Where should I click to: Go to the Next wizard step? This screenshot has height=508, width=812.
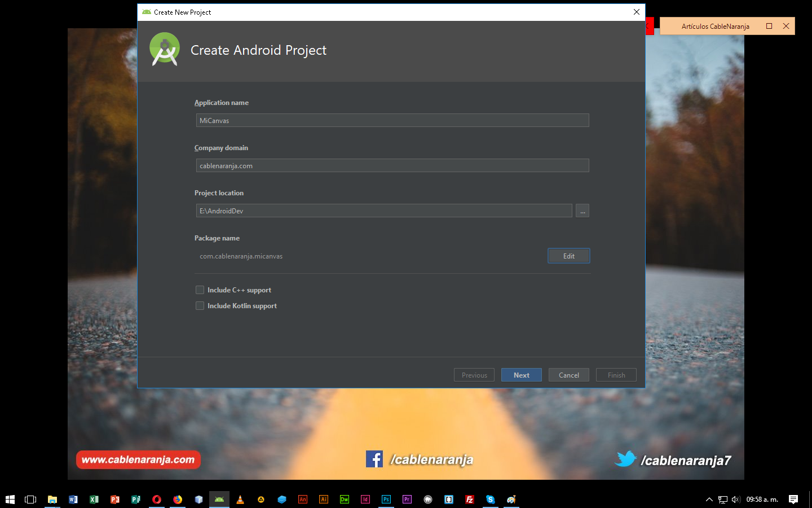pyautogui.click(x=522, y=375)
